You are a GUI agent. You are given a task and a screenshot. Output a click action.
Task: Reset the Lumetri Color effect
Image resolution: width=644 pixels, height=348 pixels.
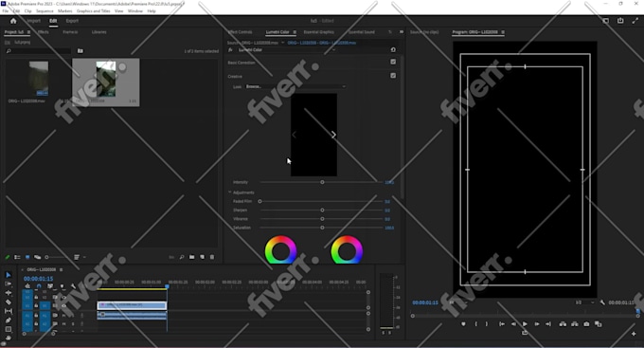[393, 49]
